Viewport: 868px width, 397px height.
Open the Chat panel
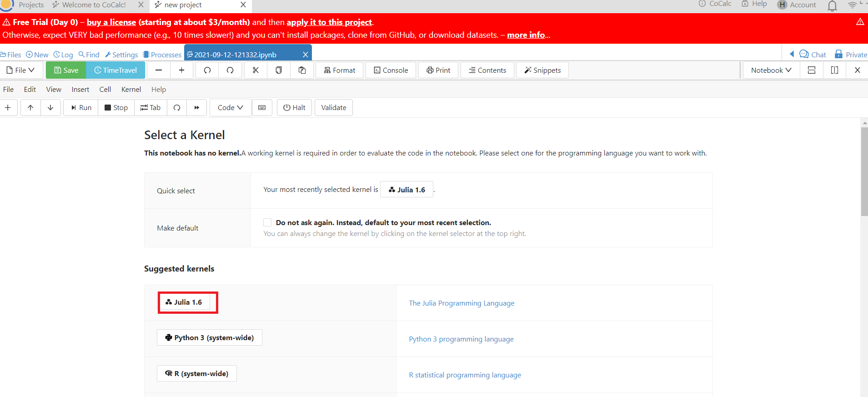813,55
